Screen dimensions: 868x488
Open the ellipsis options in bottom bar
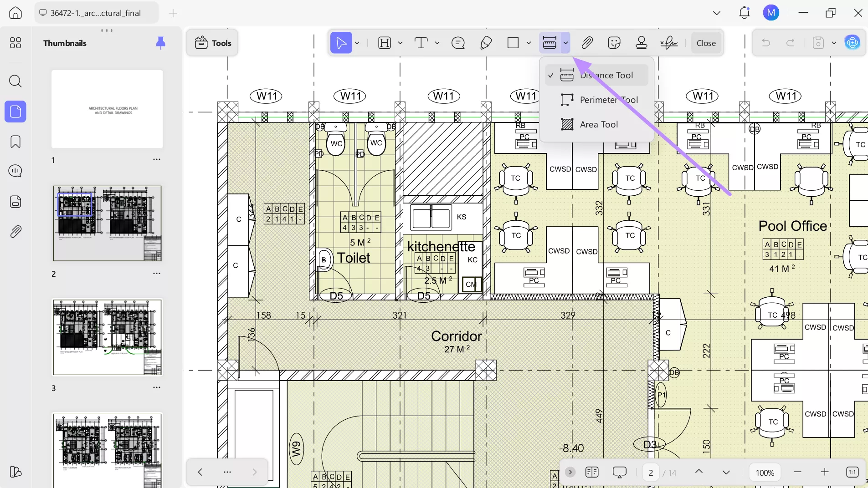pyautogui.click(x=227, y=472)
